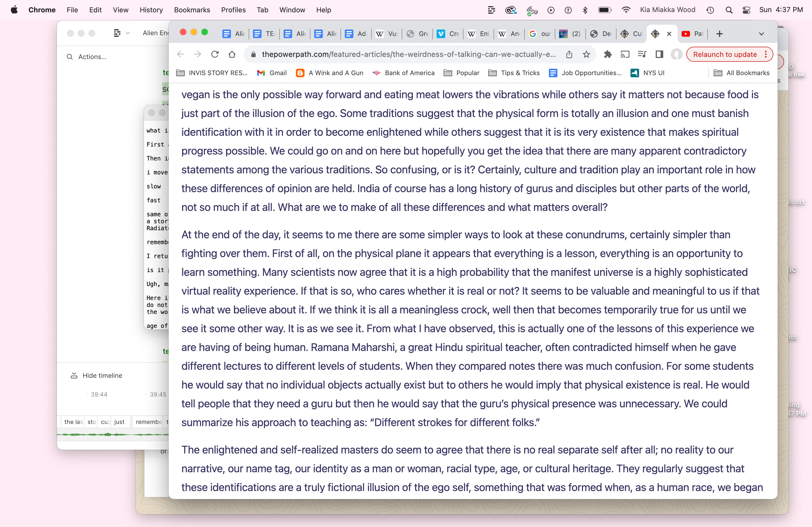This screenshot has height=527, width=812.
Task: Click the share page icon in address bar
Action: tap(569, 54)
